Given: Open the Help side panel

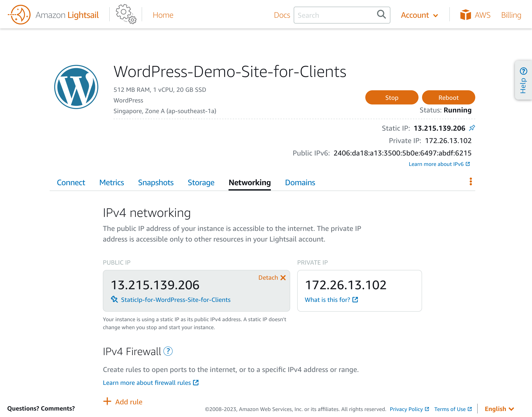Looking at the screenshot, I should [523, 80].
